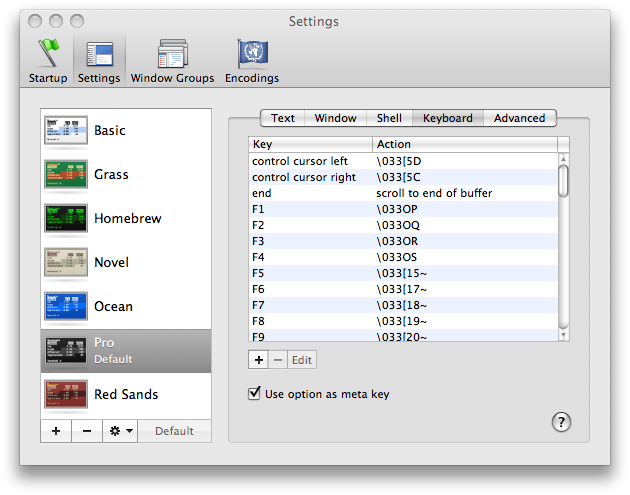The image size is (630, 495).
Task: Select the F4 key row
Action: (403, 257)
